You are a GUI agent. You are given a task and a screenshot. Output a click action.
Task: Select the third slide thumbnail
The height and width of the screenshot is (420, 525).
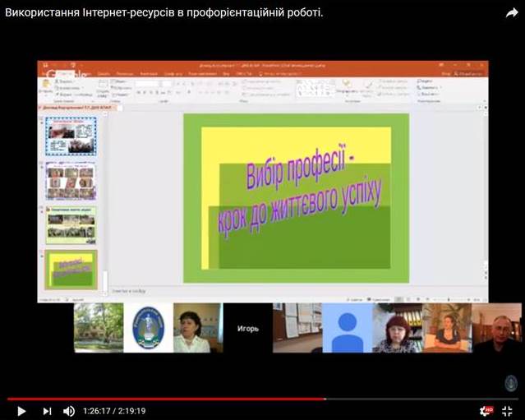71,225
